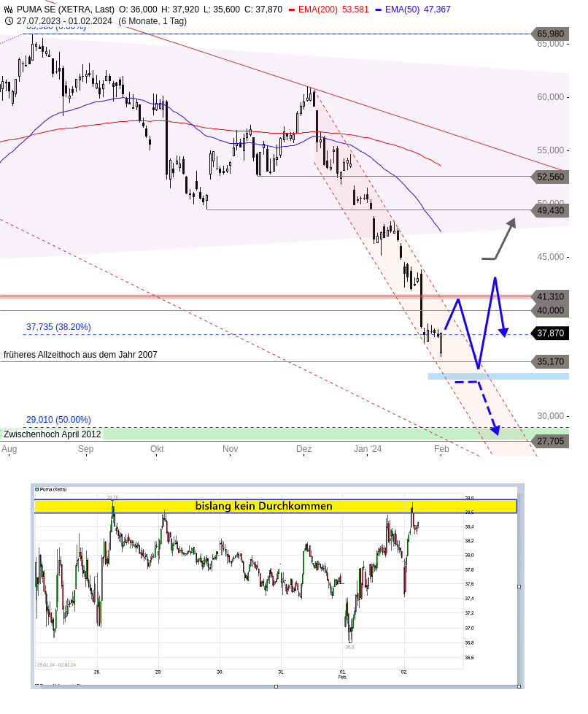The image size is (588, 714).
Task: Click the Sep label on the time axis
Action: pyautogui.click(x=85, y=448)
